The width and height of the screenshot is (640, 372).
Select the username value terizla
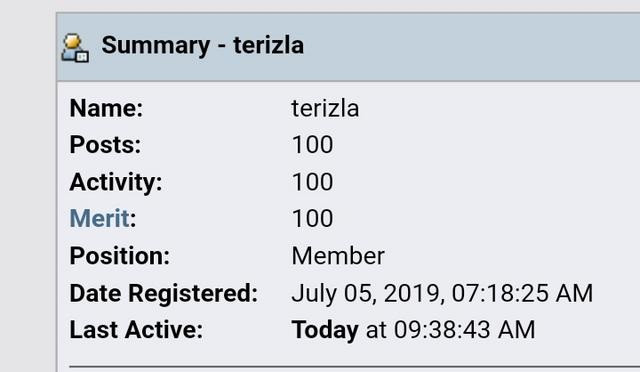(325, 108)
